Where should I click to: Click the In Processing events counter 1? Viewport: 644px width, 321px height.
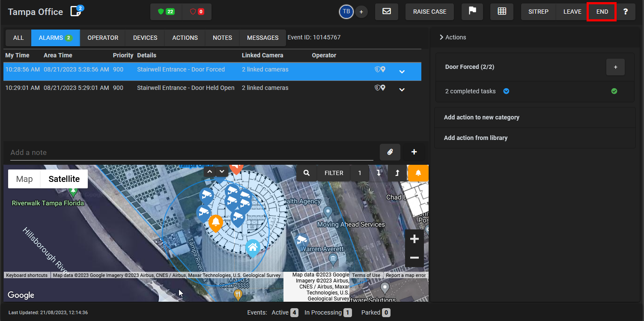[x=348, y=312]
